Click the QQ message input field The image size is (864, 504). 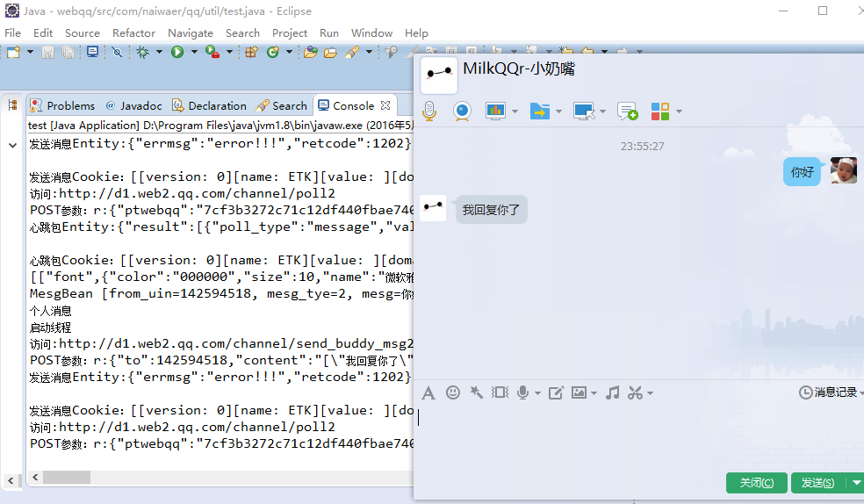638,438
